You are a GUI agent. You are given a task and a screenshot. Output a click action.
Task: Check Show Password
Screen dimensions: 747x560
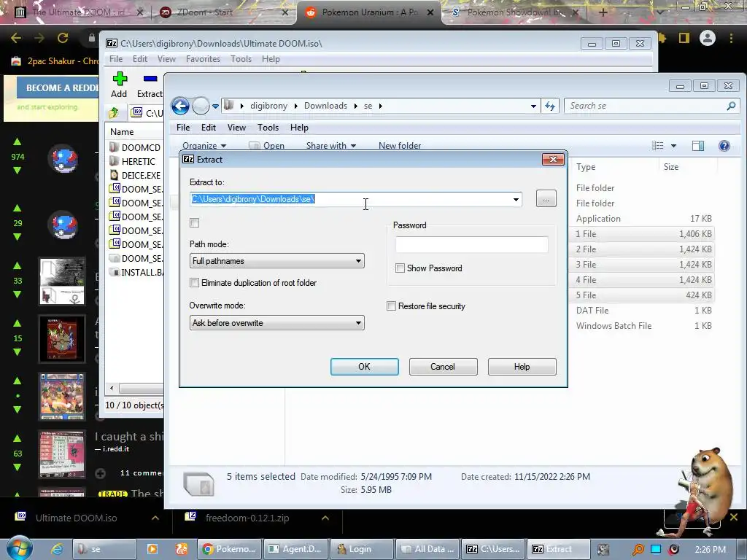(x=400, y=268)
